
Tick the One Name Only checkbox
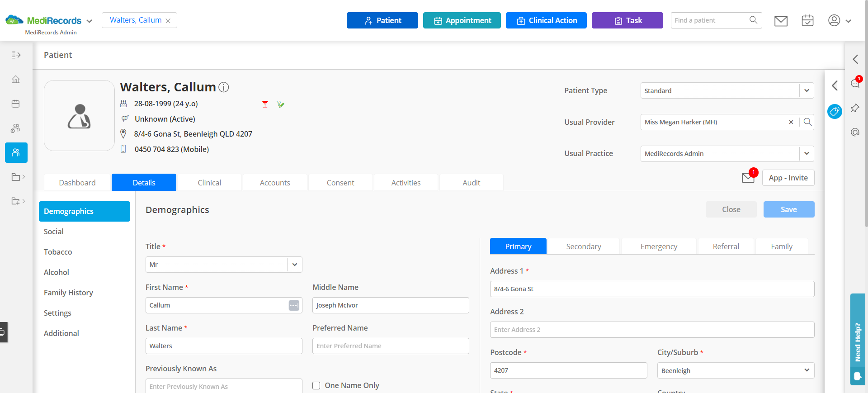(316, 385)
